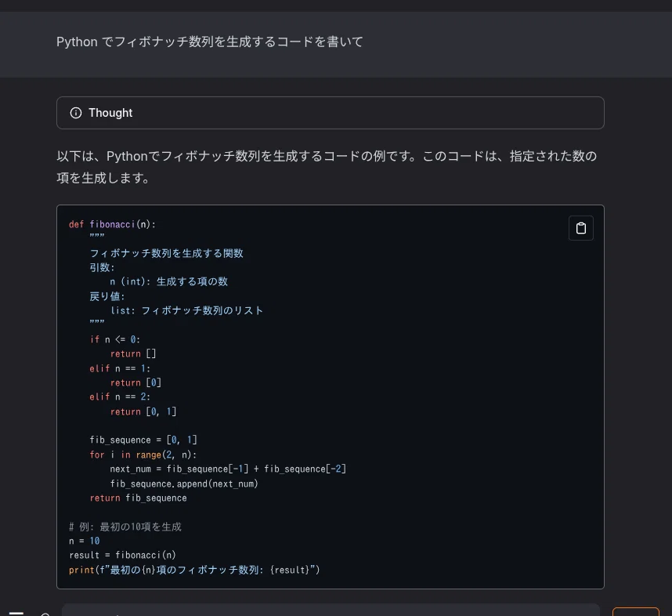Expand the Thought section
This screenshot has width=672, height=616.
coord(330,113)
